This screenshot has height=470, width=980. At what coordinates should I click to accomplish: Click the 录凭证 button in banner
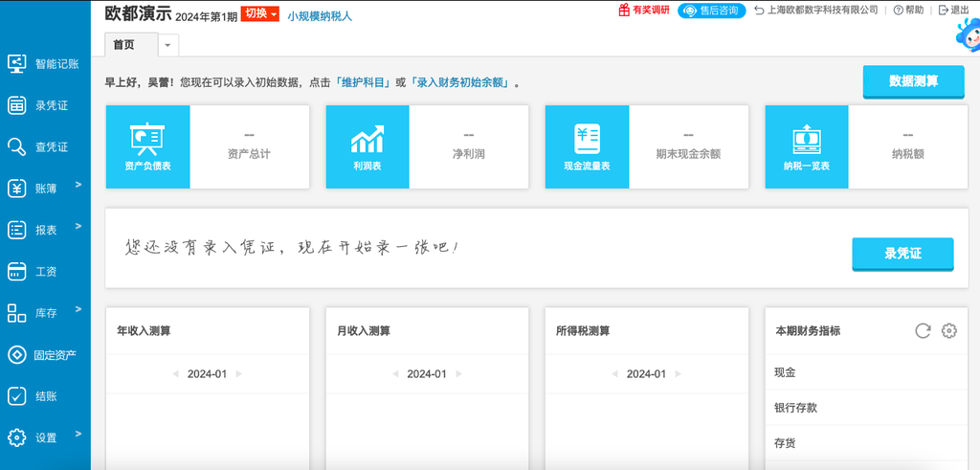(x=902, y=254)
